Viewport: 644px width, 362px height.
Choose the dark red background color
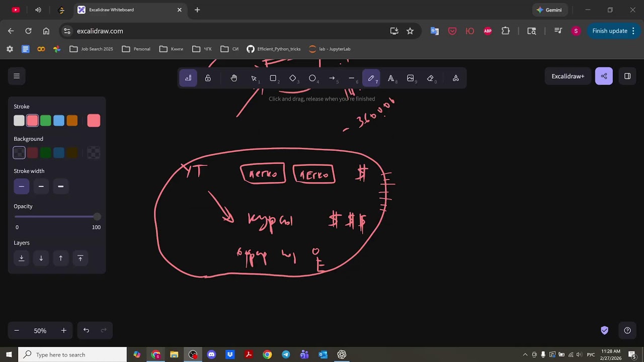coord(32,153)
